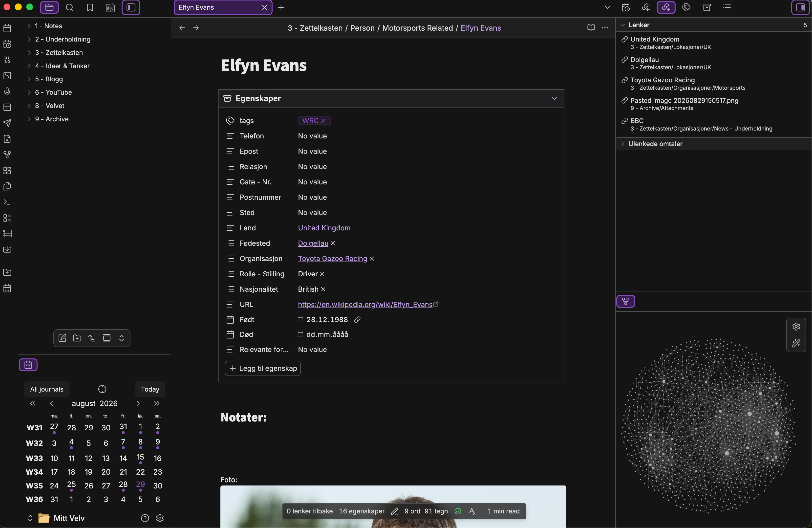
Task: Open the link icon next to Født date
Action: tap(357, 319)
